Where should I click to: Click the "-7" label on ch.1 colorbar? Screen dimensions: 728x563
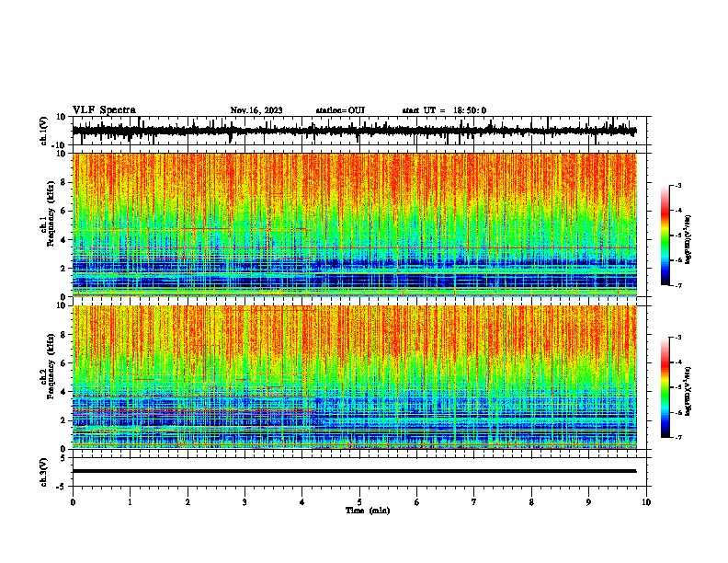click(x=677, y=285)
